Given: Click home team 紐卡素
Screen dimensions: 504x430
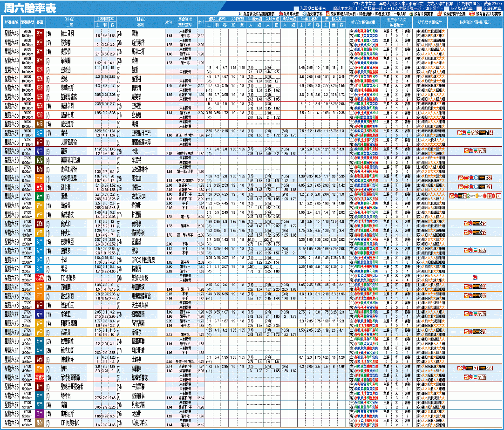Looking at the screenshot, I should (66, 187).
